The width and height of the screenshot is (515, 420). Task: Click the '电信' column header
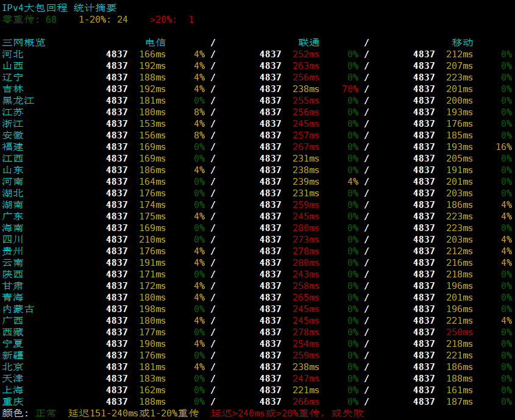pyautogui.click(x=155, y=43)
